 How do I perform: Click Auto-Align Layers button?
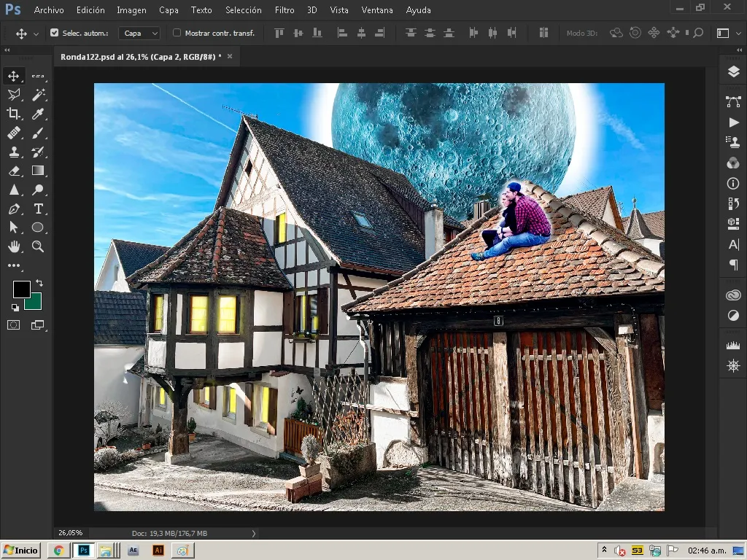[543, 33]
